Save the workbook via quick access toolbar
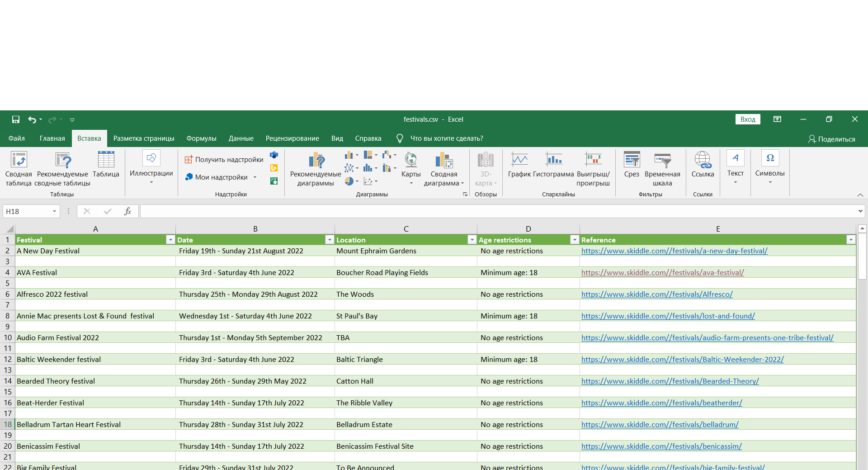Image resolution: width=868 pixels, height=470 pixels. 16,119
